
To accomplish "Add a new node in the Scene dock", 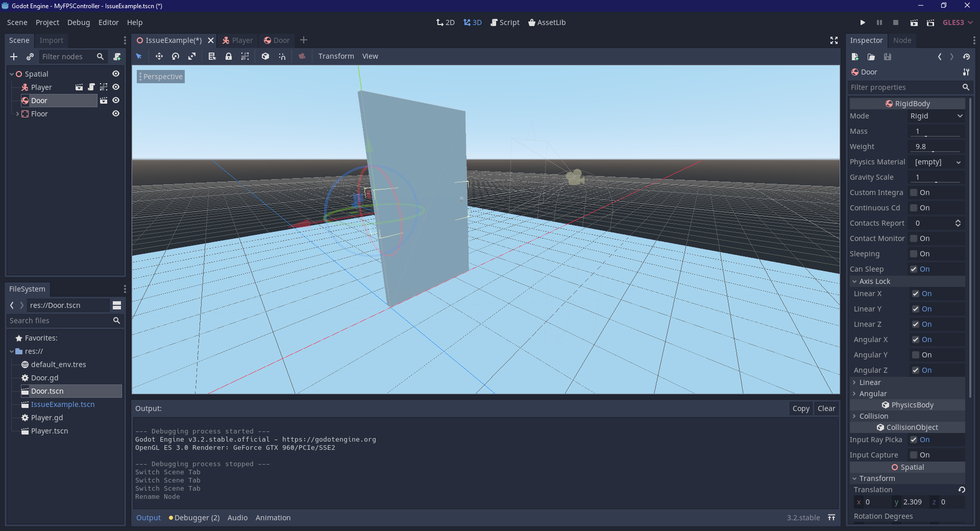I will [14, 57].
